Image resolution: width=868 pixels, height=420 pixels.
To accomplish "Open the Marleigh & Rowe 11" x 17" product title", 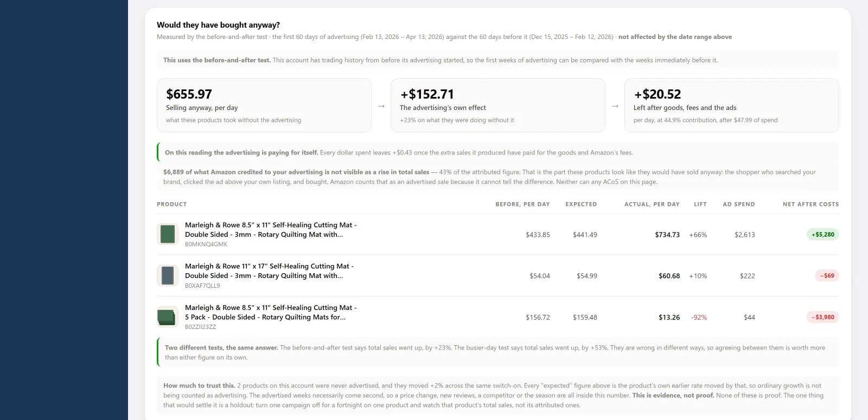I will (x=269, y=271).
